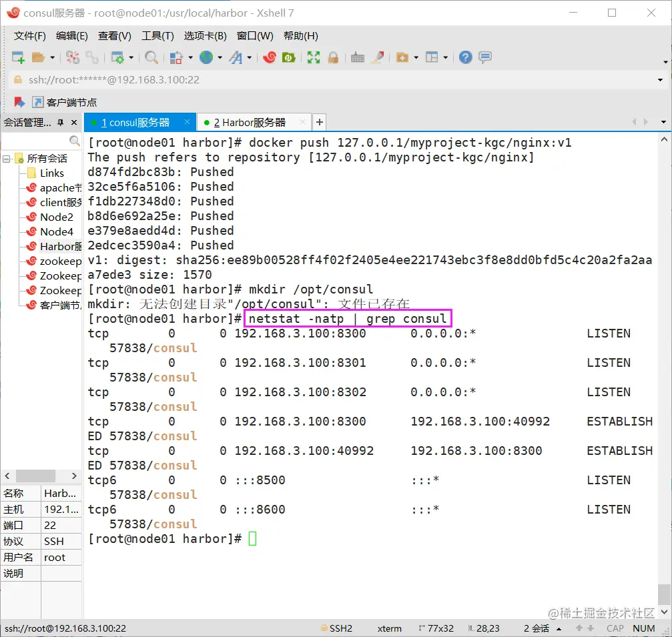
Task: Open the 编辑(E) menu
Action: (x=71, y=35)
